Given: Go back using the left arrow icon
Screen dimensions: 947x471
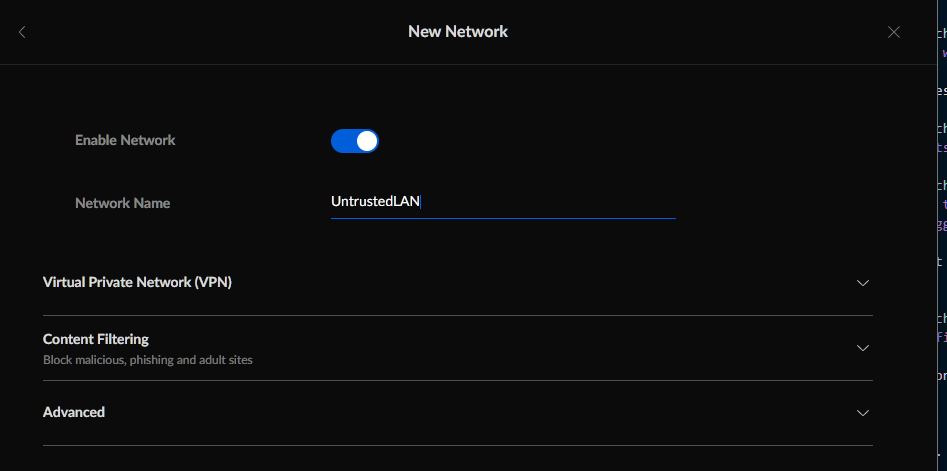Looking at the screenshot, I should 22,32.
